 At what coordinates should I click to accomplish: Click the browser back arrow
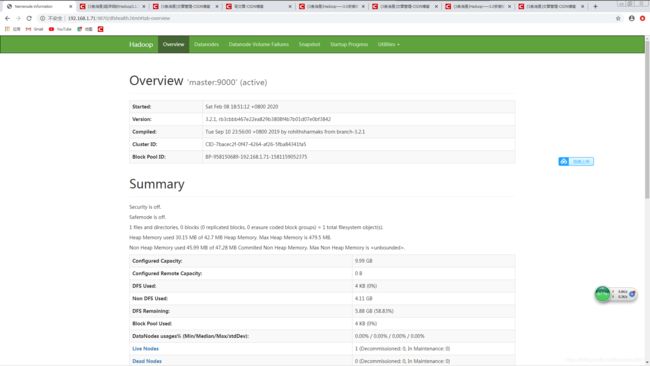coord(7,18)
